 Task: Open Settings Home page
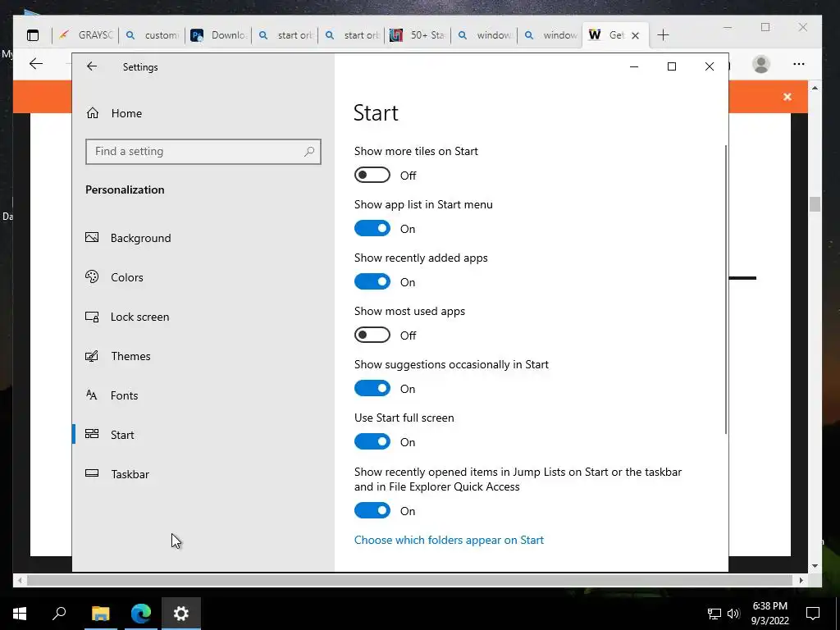[114, 113]
